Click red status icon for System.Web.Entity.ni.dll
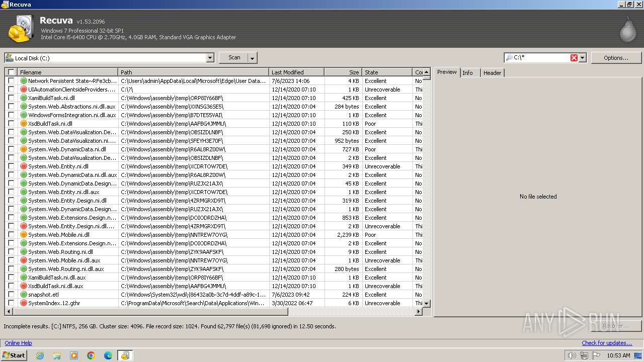Image resolution: width=644 pixels, height=362 pixels. pos(23,166)
